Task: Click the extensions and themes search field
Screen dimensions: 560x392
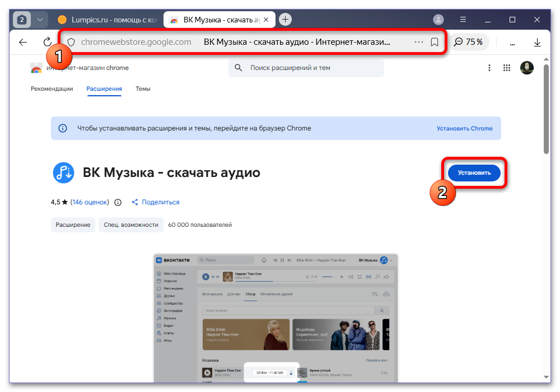Action: (x=306, y=68)
